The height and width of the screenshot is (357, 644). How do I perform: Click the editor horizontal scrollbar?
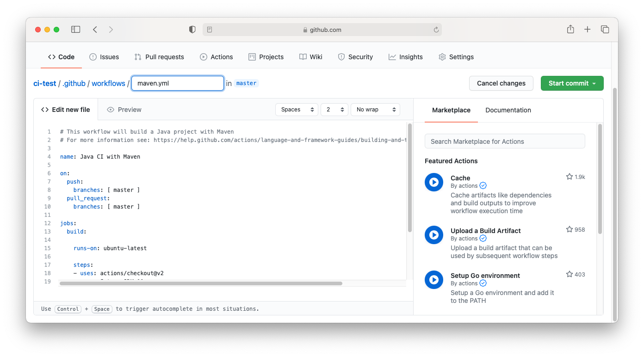click(201, 283)
